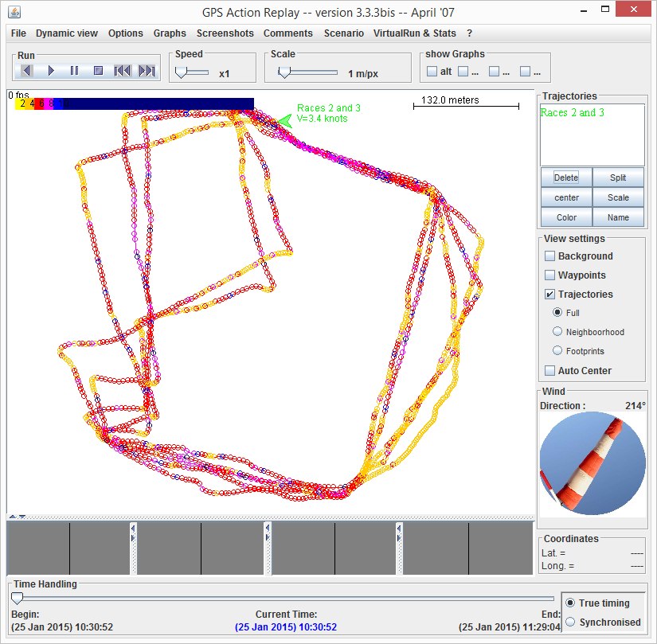Select the Neighboorhood radio option
Image resolution: width=657 pixels, height=644 pixels.
click(557, 332)
